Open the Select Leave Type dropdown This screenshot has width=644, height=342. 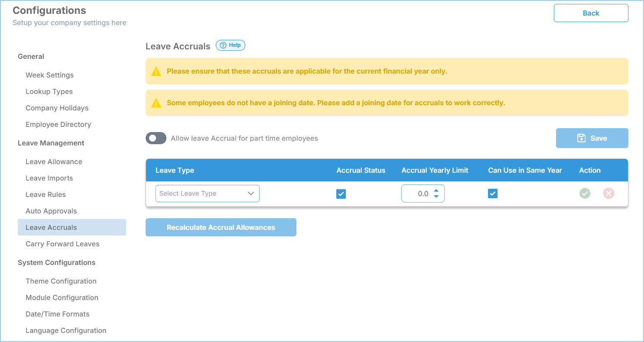(207, 194)
